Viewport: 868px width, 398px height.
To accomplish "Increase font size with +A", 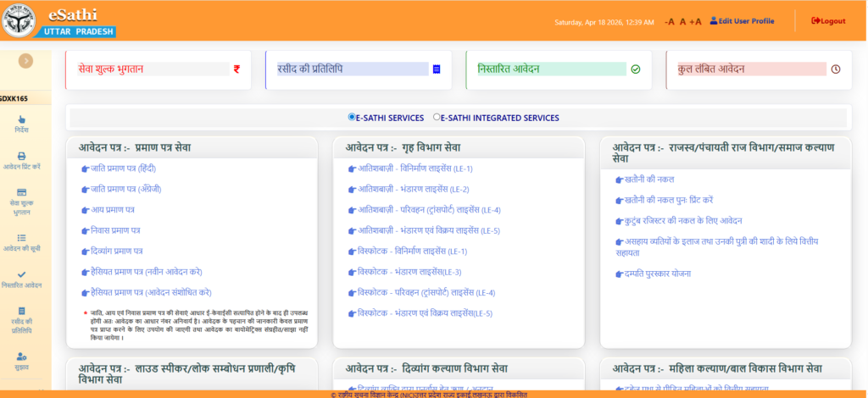I will click(x=695, y=21).
